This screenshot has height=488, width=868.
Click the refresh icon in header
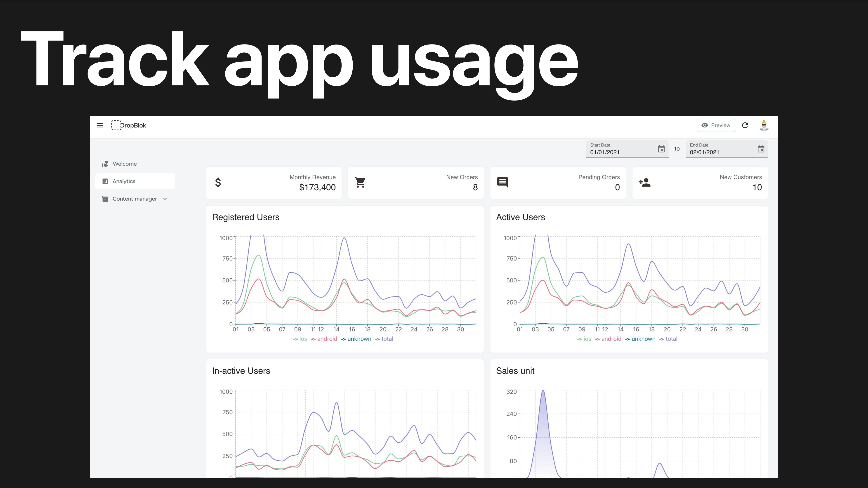coord(745,125)
